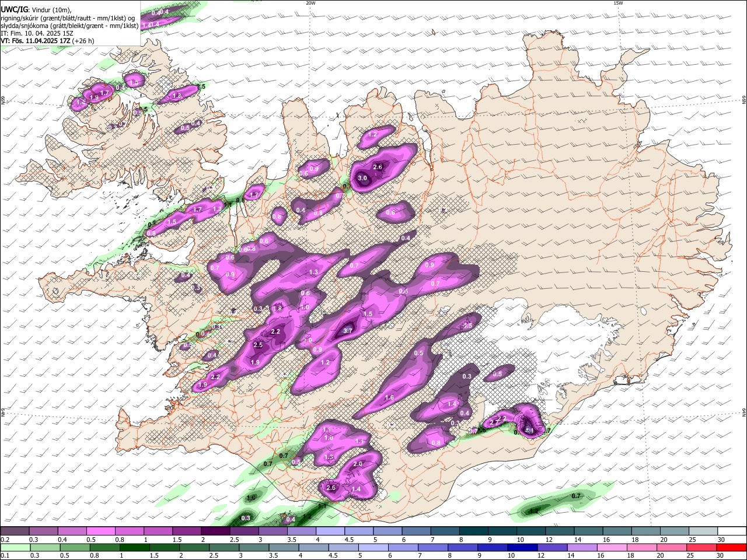Click the '1.6' value on elongated southern snow band

tap(389, 397)
